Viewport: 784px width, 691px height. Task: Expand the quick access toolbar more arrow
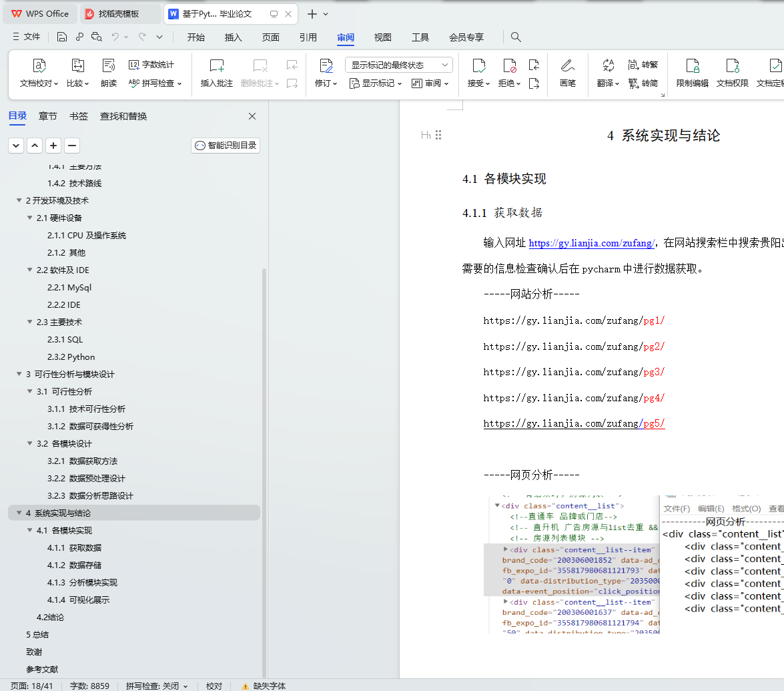(x=159, y=37)
